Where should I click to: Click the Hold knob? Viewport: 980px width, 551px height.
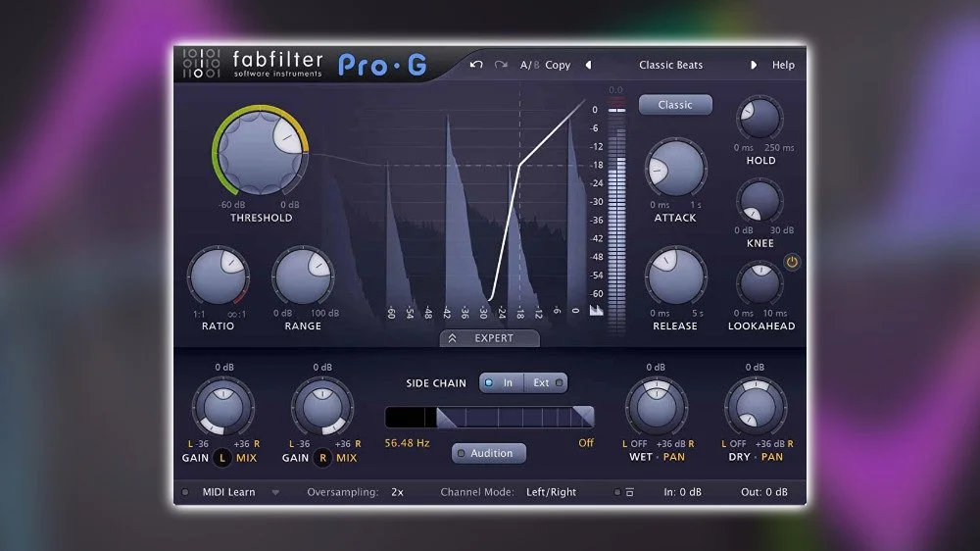[x=759, y=118]
